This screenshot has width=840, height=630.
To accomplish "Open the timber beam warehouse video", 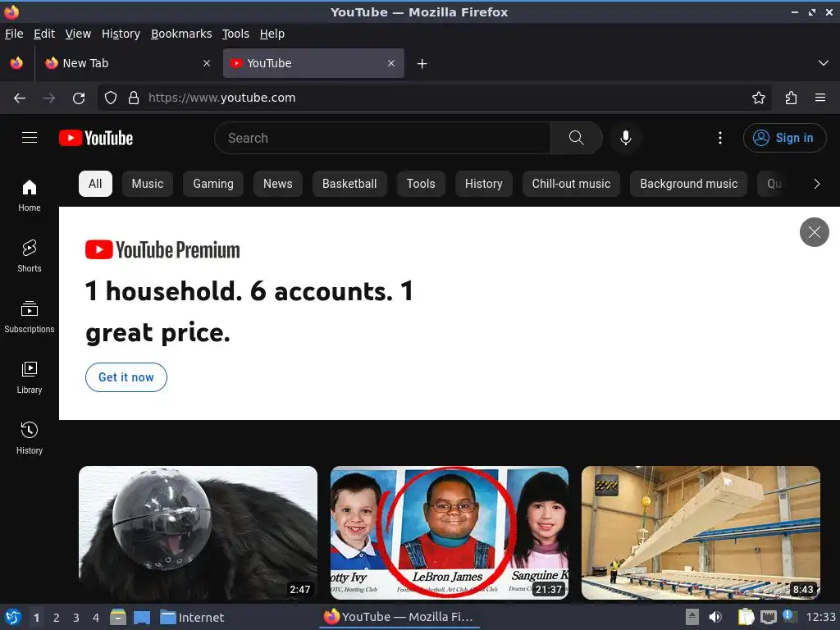I will click(x=701, y=532).
